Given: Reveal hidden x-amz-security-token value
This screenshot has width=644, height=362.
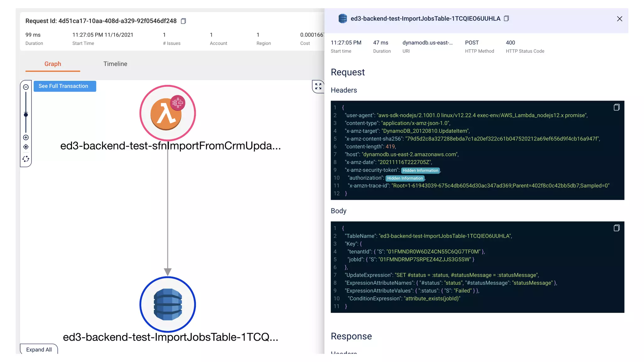Looking at the screenshot, I should (x=420, y=170).
